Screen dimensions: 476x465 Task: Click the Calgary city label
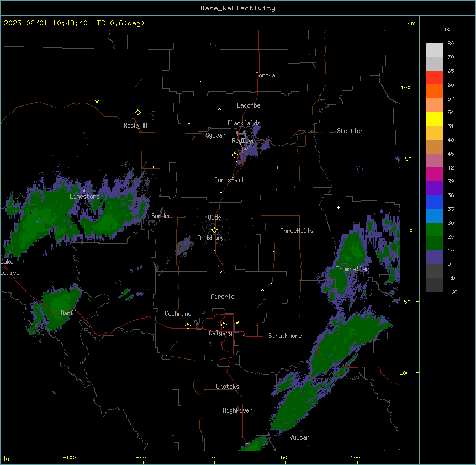pos(220,333)
